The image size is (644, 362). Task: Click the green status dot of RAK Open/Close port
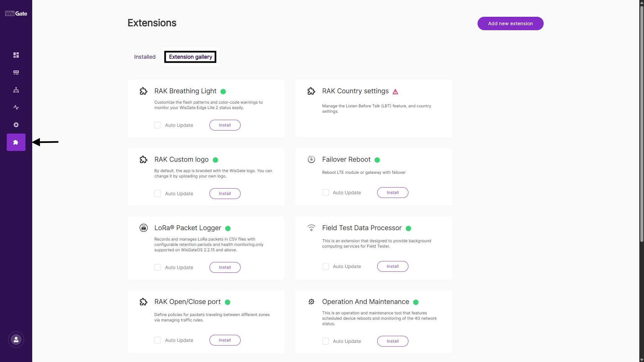click(x=228, y=302)
